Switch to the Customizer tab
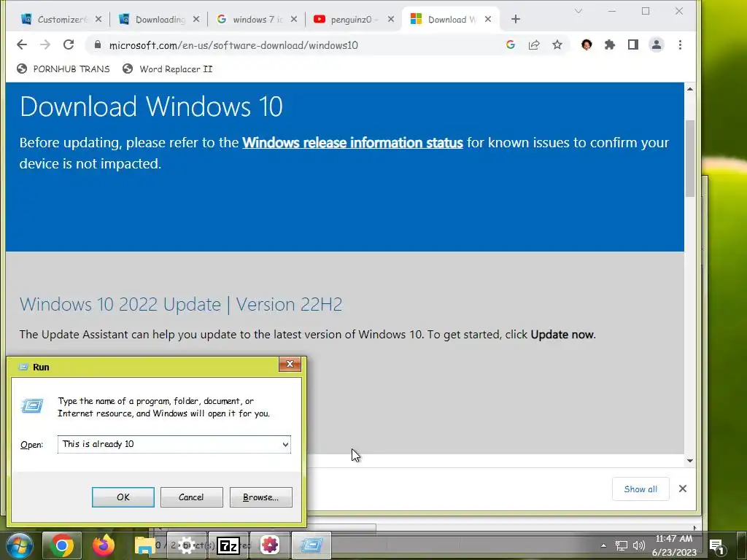Image resolution: width=747 pixels, height=560 pixels. pos(55,20)
